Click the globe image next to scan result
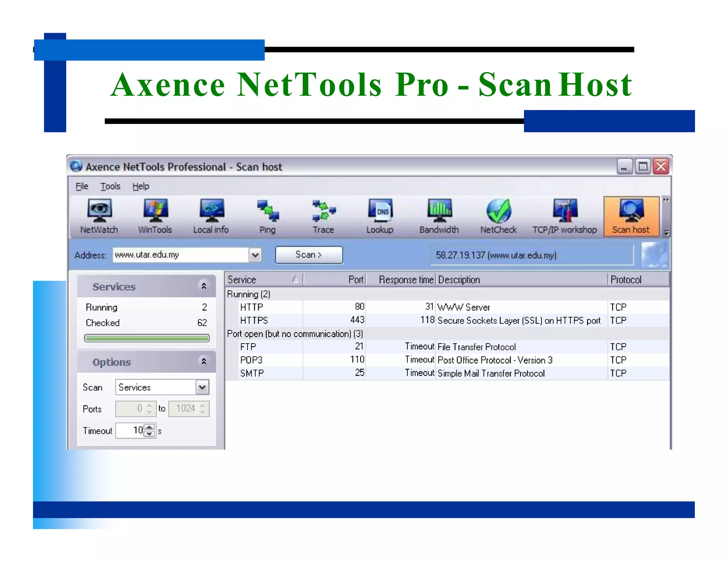 [654, 254]
